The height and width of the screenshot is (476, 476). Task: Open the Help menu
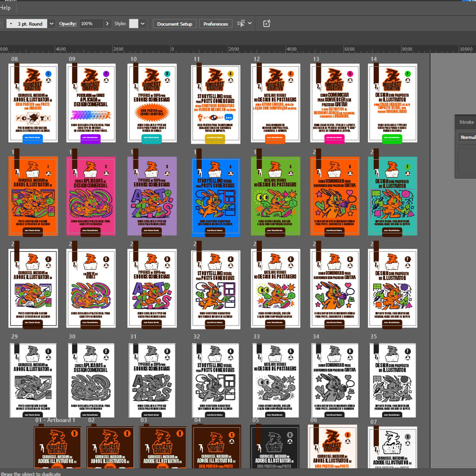[5, 8]
